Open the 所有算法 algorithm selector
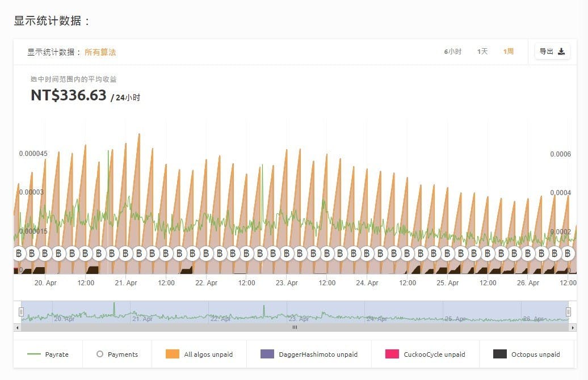Screen dimensions: 588x380 [100, 52]
